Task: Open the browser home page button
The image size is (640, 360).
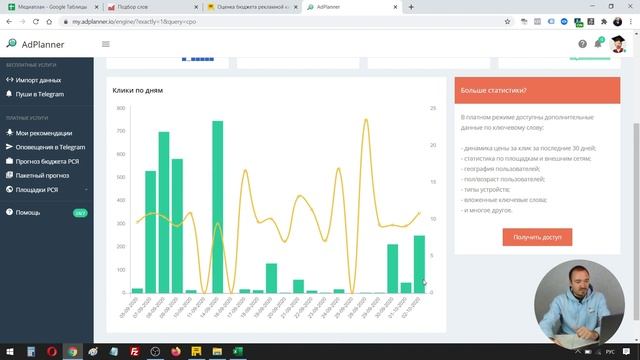Action: click(49, 22)
